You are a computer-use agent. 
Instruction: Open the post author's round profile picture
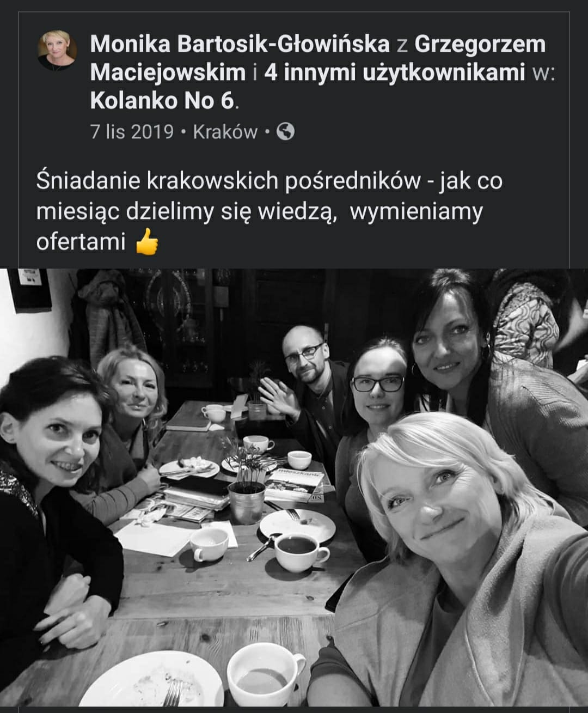click(x=57, y=51)
